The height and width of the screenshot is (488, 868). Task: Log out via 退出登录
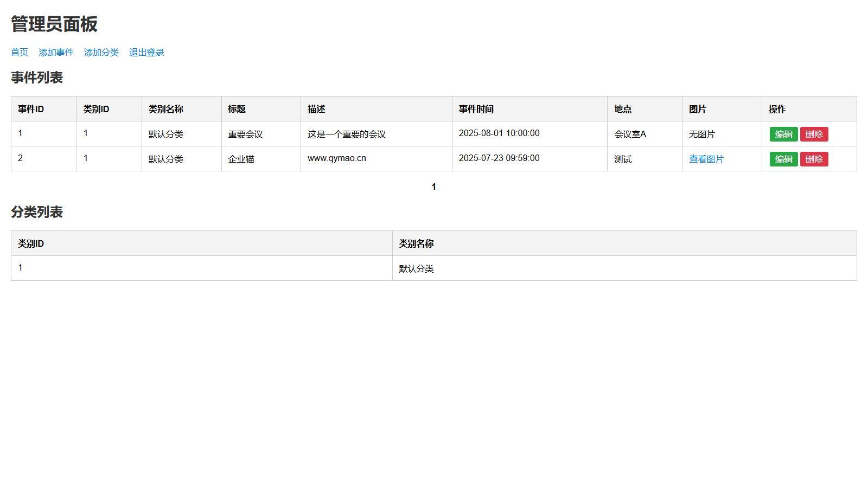pos(146,53)
